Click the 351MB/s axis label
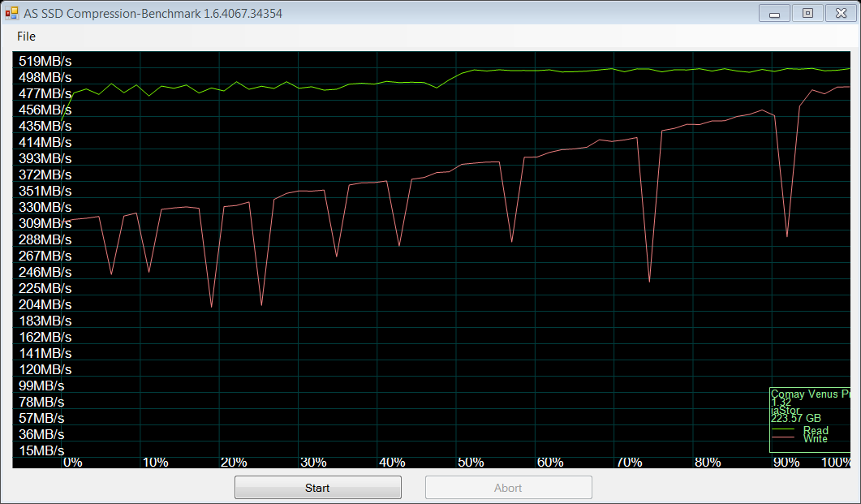This screenshot has width=861, height=504. [x=45, y=191]
